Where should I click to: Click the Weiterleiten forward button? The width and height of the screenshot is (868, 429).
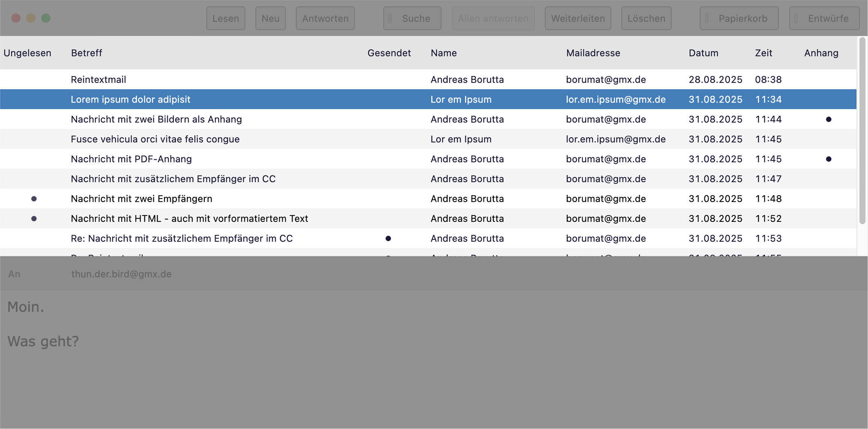tap(577, 18)
